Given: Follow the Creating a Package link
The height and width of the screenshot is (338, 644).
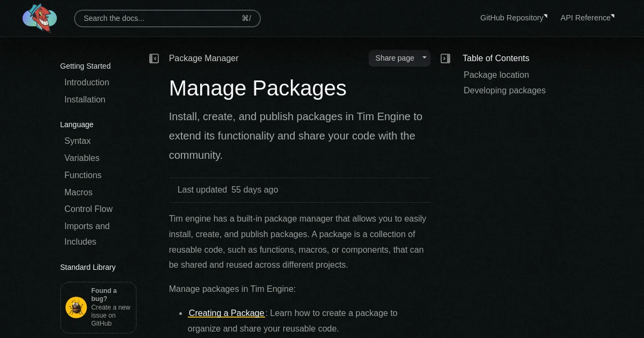Looking at the screenshot, I should (226, 313).
